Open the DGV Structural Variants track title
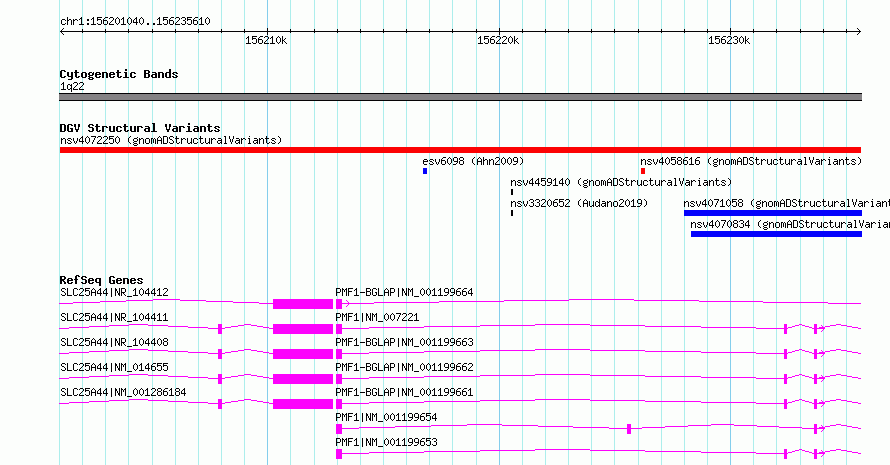The height and width of the screenshot is (465, 890). [140, 128]
